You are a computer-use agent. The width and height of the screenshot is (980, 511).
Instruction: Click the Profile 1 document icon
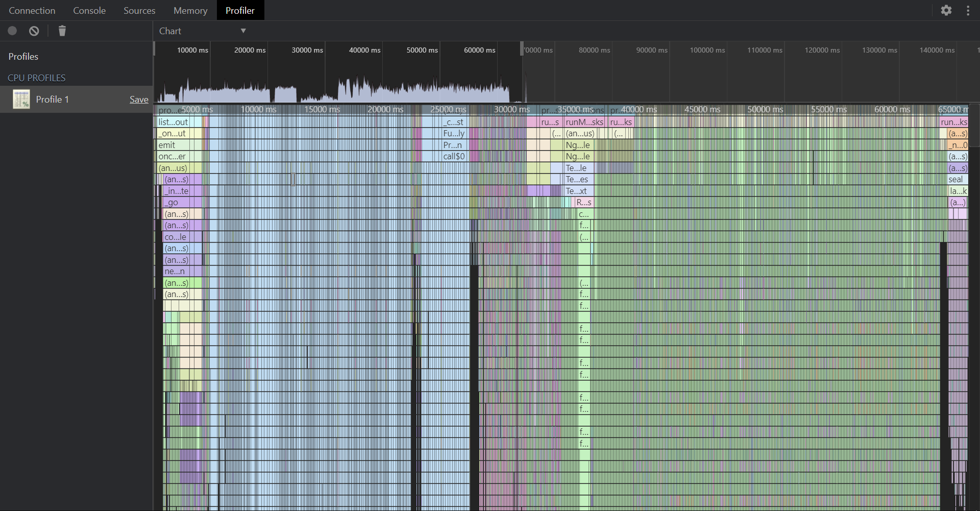click(21, 99)
